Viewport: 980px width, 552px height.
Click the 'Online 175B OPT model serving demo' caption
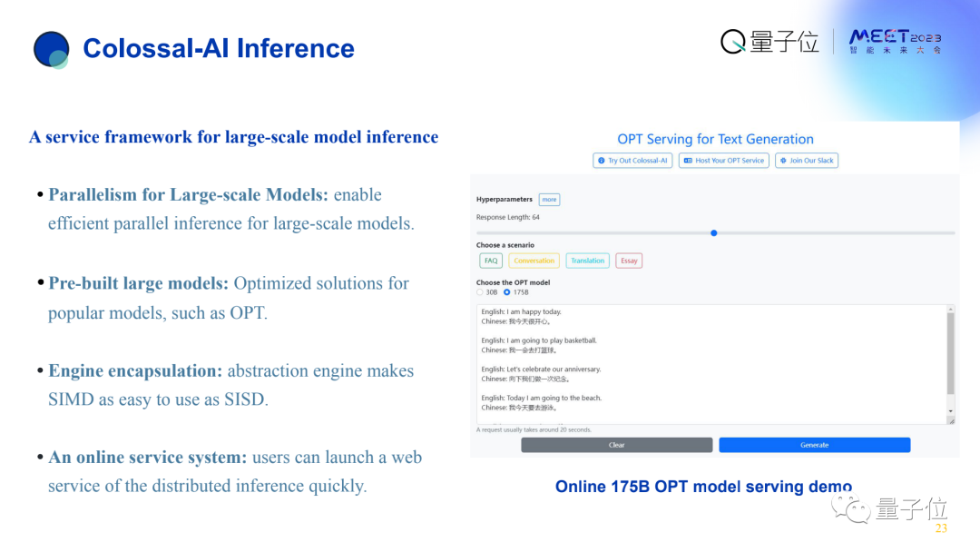pyautogui.click(x=704, y=487)
